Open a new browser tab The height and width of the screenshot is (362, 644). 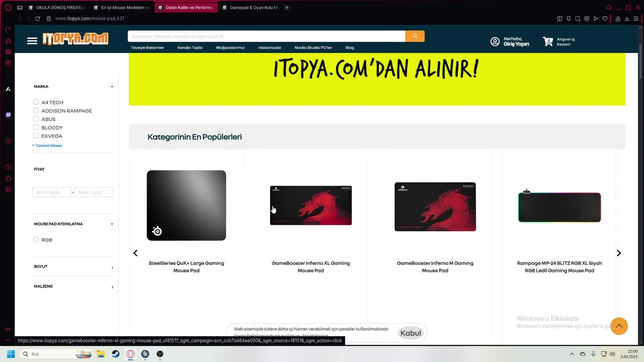tap(287, 8)
